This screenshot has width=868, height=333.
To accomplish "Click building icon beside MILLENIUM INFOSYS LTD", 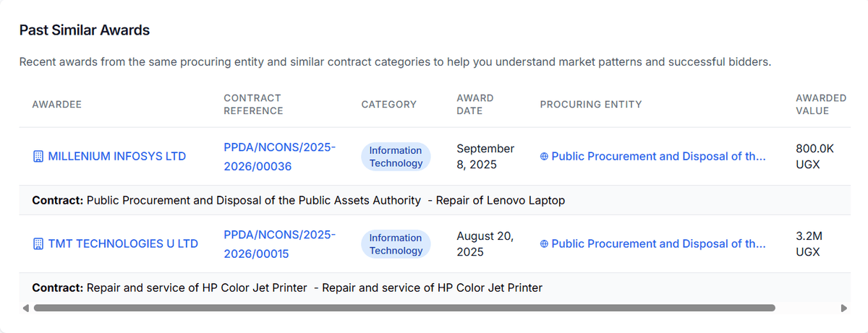I will click(x=38, y=157).
